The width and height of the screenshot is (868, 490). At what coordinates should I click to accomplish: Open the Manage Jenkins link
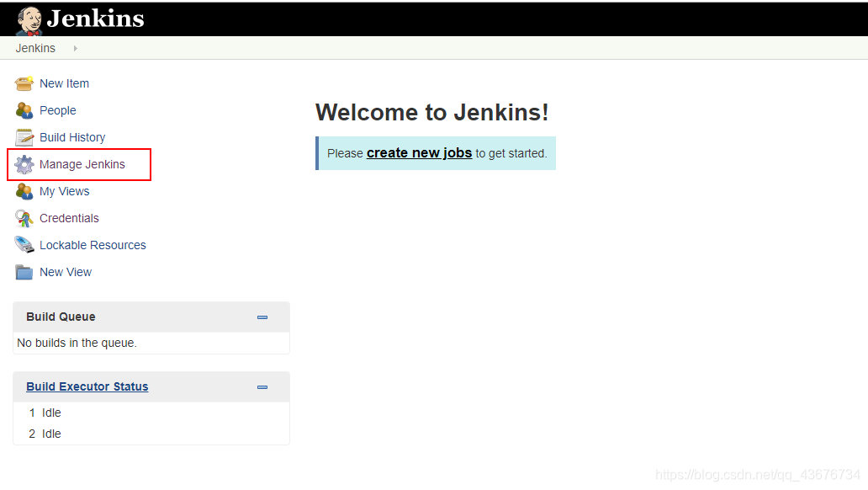82,165
